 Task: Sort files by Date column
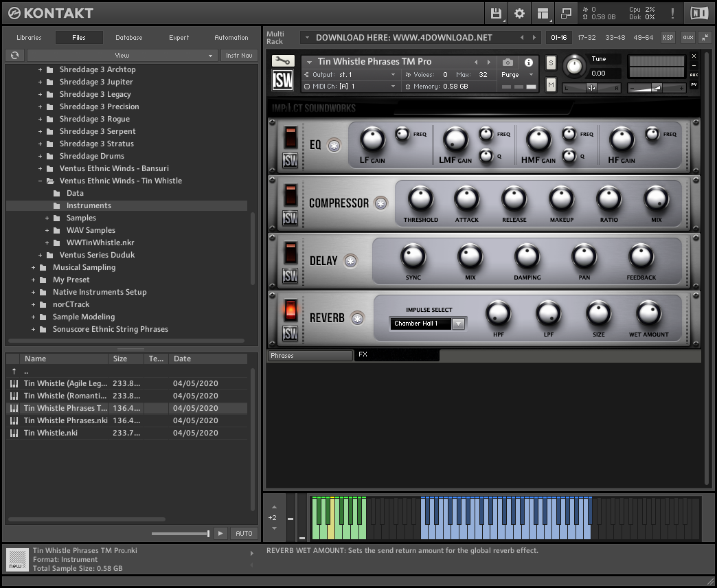pos(208,359)
